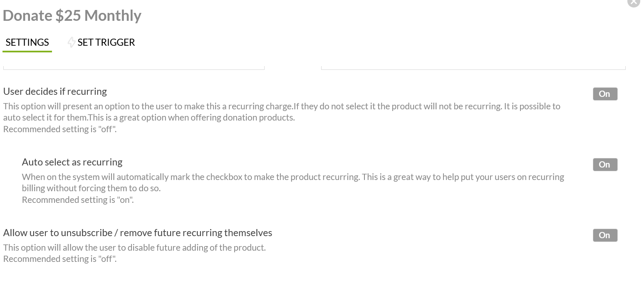Click the "Donate $25 Monthly" title

[72, 16]
